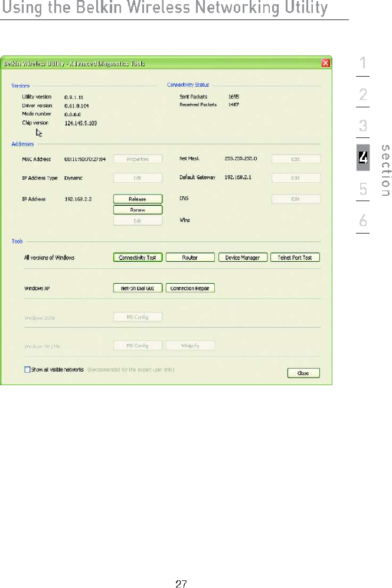This screenshot has width=392, height=588.
Task: Go to section 6 in page margin
Action: click(x=362, y=221)
